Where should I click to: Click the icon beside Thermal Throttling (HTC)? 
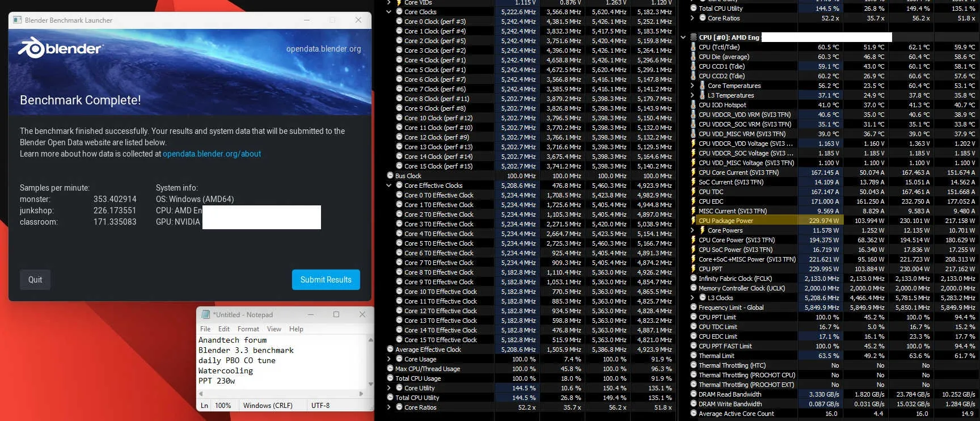point(694,365)
